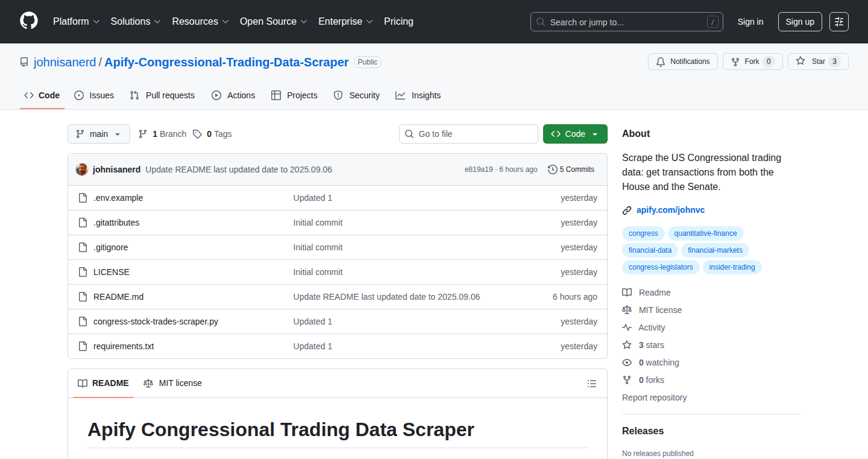View the 3 stars link
This screenshot has height=459, width=868.
pyautogui.click(x=643, y=345)
